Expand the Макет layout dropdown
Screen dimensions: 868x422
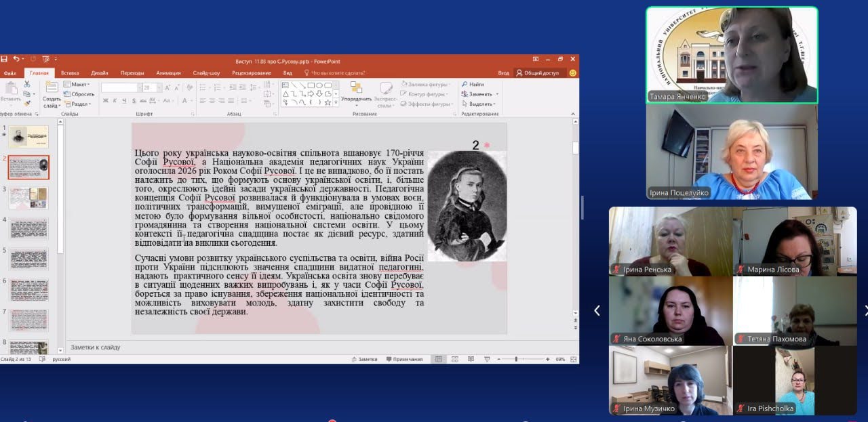[x=79, y=85]
